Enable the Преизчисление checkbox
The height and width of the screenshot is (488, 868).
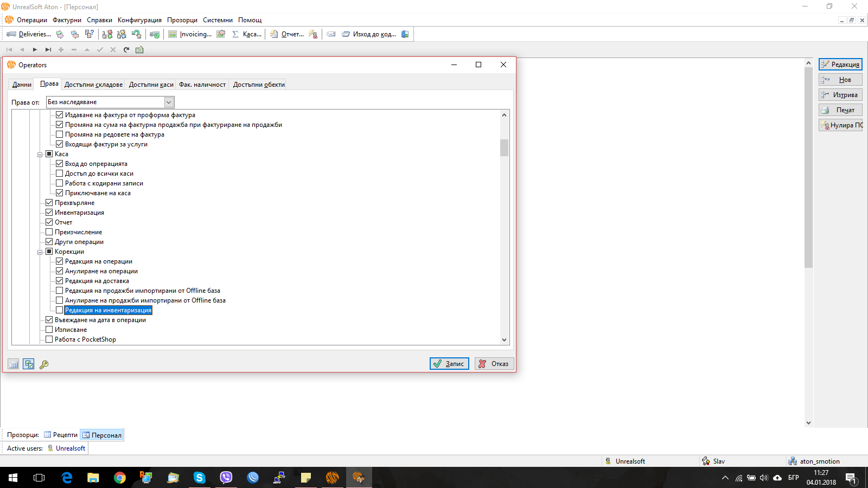pos(49,232)
